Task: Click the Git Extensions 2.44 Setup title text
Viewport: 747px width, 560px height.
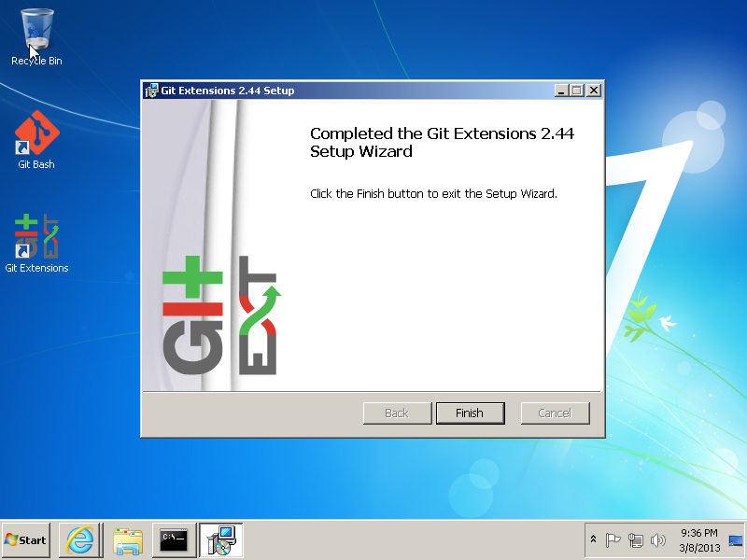Action: (x=228, y=91)
